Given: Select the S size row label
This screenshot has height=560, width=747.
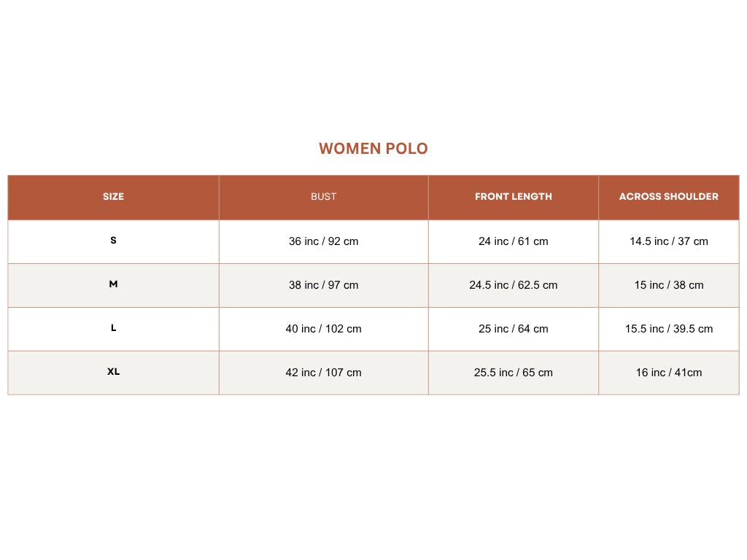Looking at the screenshot, I should pos(113,241).
